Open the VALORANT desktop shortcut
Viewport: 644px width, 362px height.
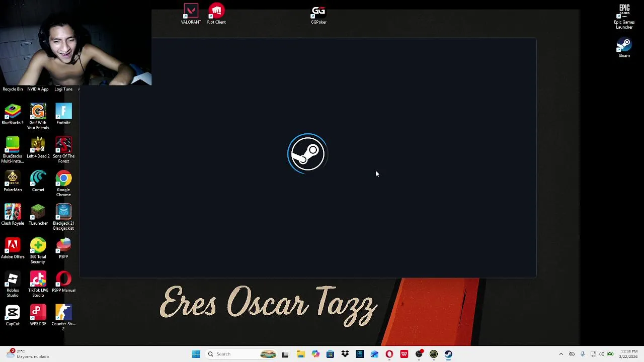tap(191, 14)
